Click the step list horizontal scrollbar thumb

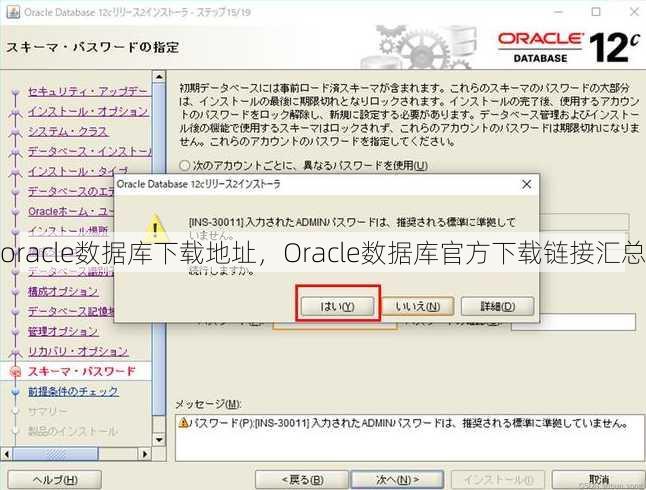[56, 454]
